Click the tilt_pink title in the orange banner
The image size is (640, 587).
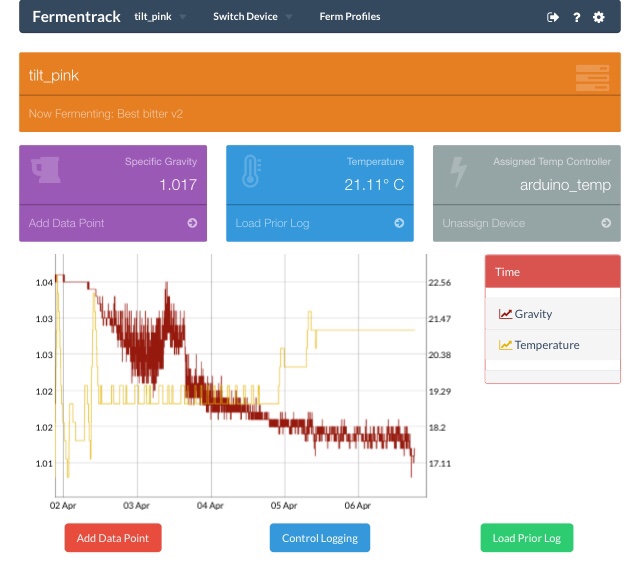click(54, 76)
